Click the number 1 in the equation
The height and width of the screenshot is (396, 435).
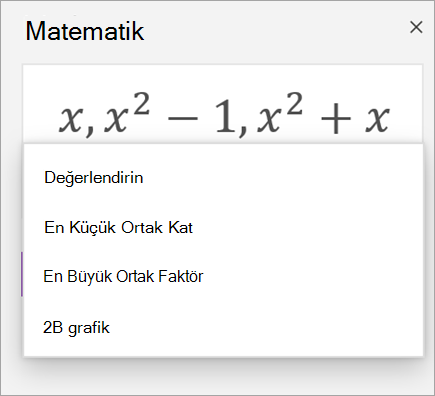[225, 117]
